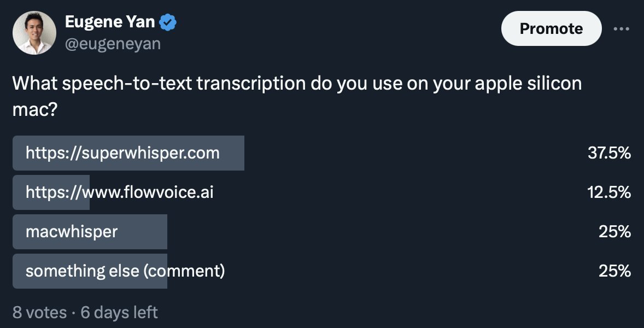Screen dimensions: 644x328
Task: Click the 25% result beside something else
Action: tap(615, 271)
